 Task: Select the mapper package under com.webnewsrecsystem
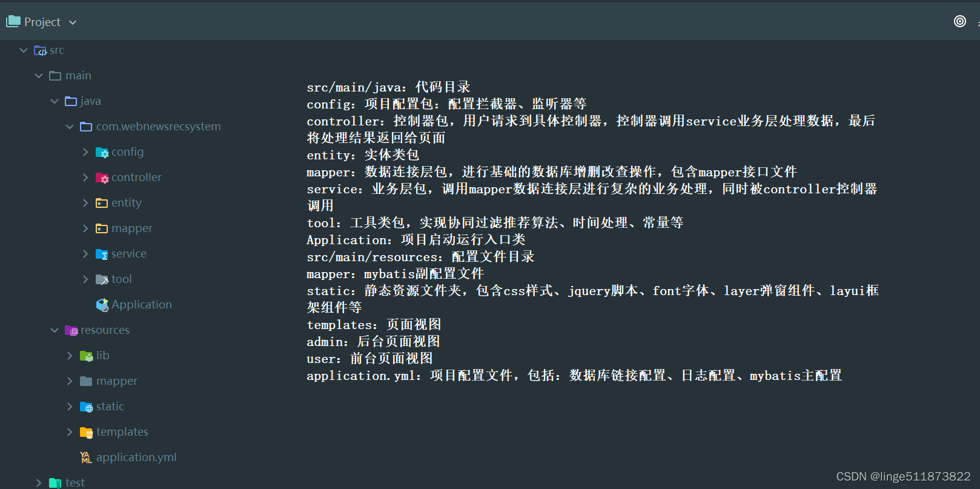(x=132, y=228)
